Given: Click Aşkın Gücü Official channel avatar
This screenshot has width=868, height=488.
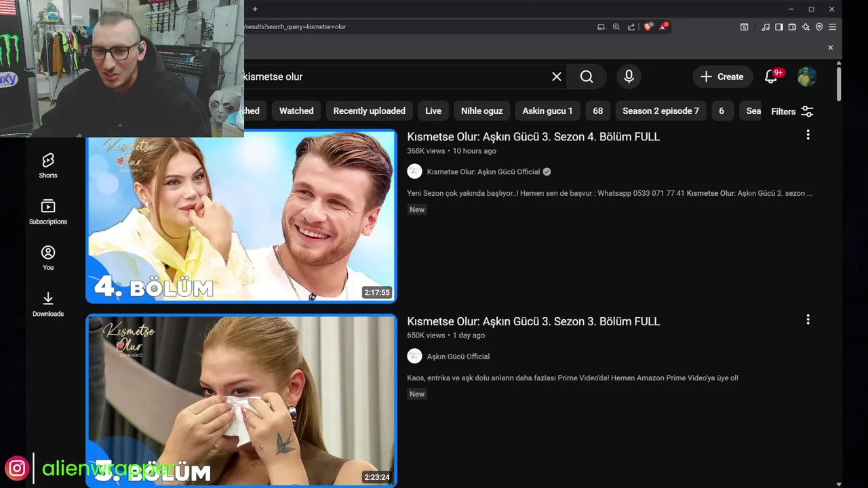Looking at the screenshot, I should [414, 356].
